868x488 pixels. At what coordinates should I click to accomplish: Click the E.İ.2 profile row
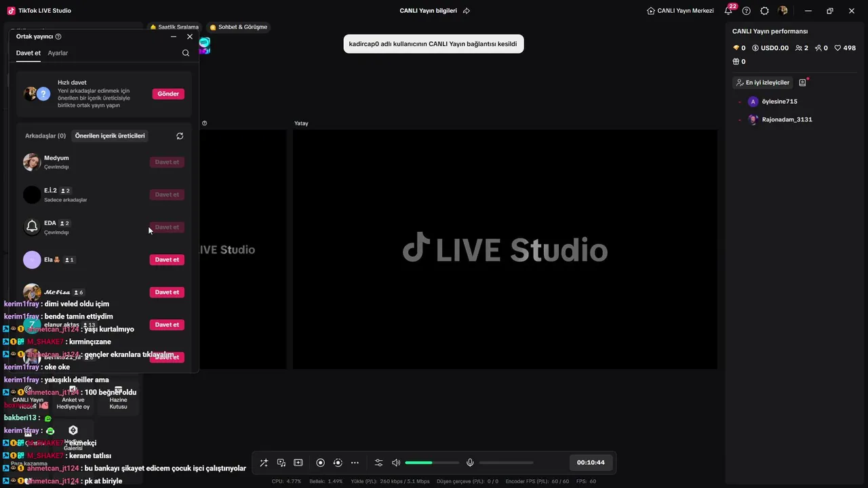click(104, 195)
